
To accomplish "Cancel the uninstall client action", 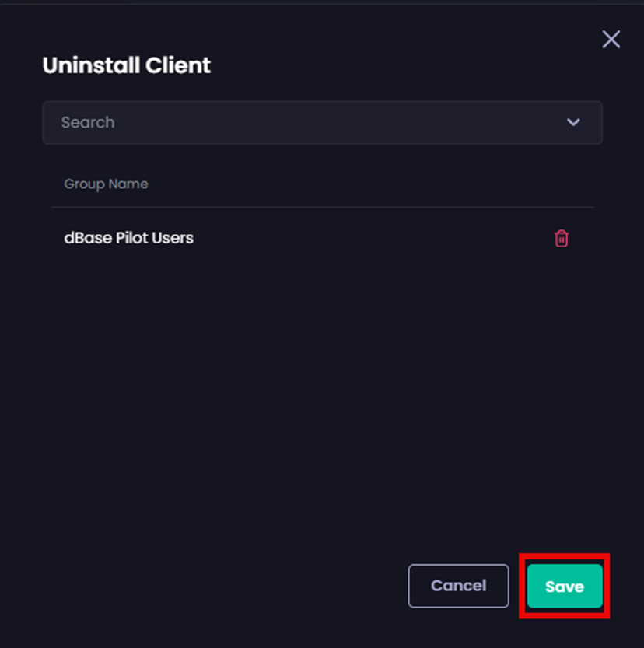I will click(458, 586).
